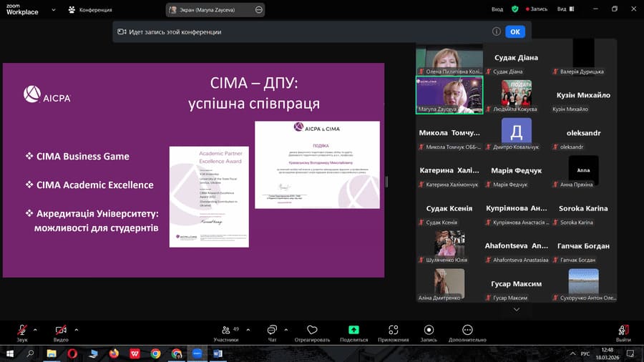Image resolution: width=644 pixels, height=362 pixels.
Task: Click Гусар Максим participant tile
Action: pos(516,283)
